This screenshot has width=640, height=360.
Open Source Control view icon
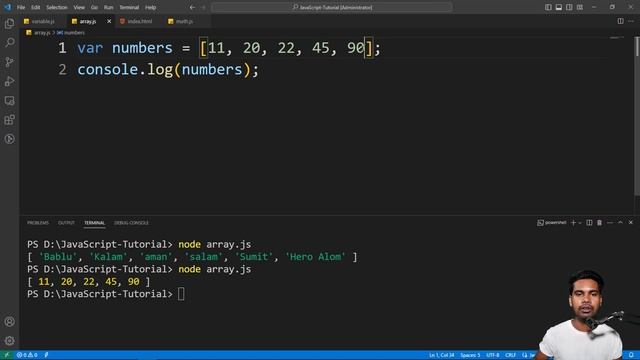[x=9, y=62]
